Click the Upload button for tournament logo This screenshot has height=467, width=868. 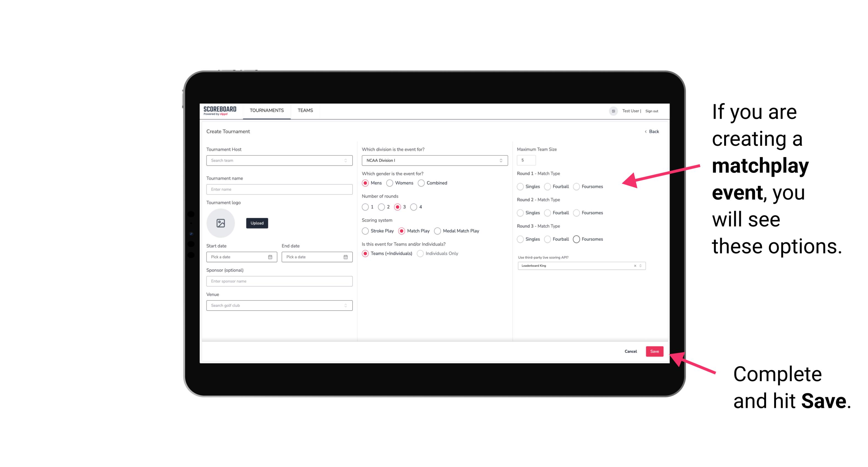coord(257,223)
